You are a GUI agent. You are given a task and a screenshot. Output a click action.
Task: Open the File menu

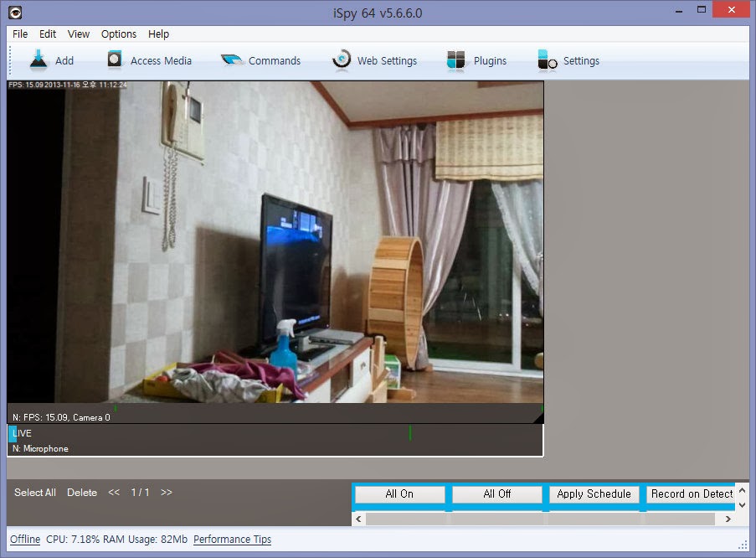coord(19,34)
